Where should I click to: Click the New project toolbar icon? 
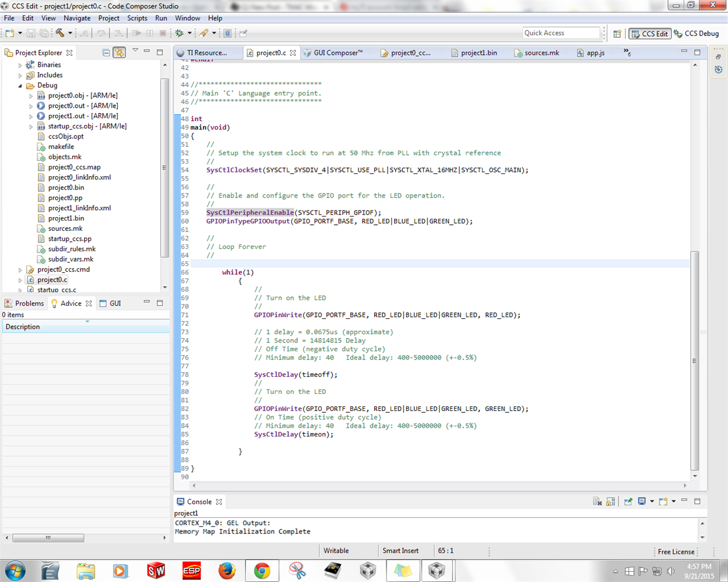10,33
